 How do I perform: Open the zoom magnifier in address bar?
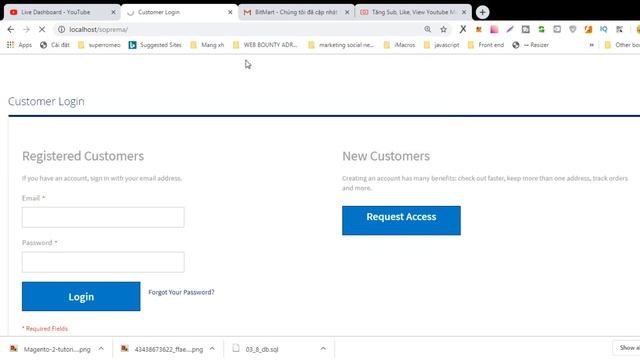pyautogui.click(x=427, y=29)
